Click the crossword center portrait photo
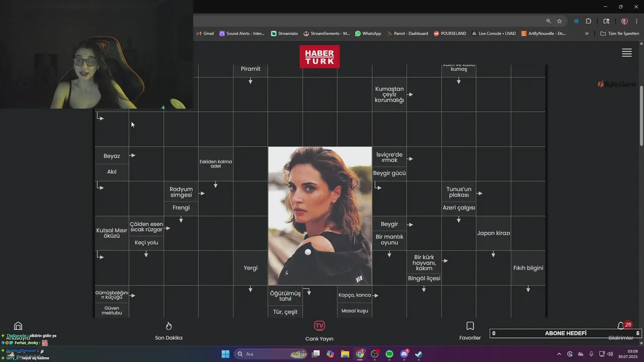The width and height of the screenshot is (644, 362). [x=320, y=216]
